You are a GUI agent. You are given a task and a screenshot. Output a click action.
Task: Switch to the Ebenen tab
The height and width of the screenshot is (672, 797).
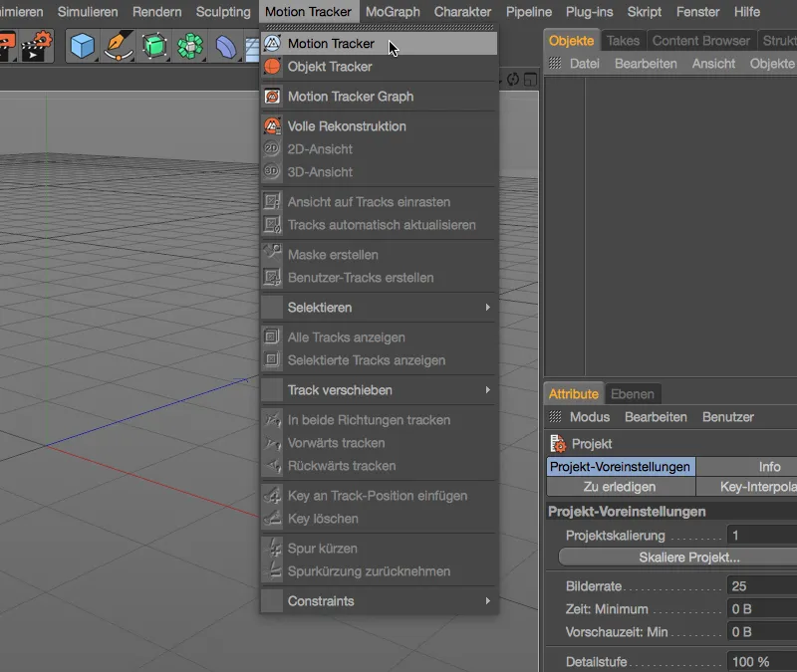coord(633,394)
